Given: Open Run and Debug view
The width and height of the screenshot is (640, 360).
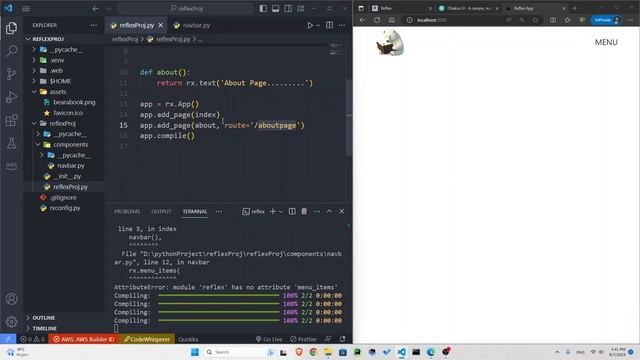Looking at the screenshot, I should [x=11, y=97].
